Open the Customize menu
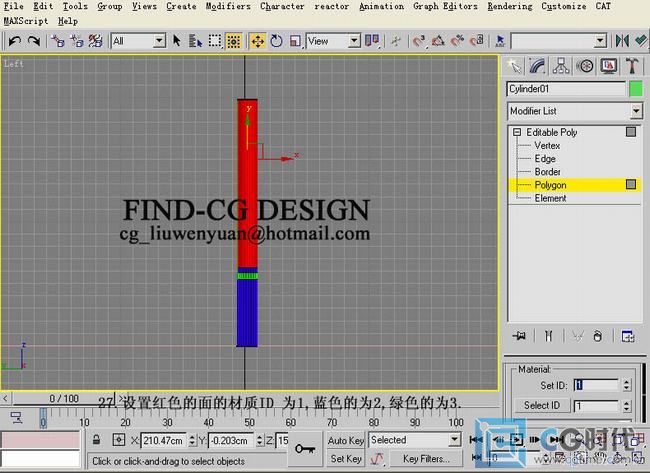The image size is (650, 473). click(x=564, y=6)
